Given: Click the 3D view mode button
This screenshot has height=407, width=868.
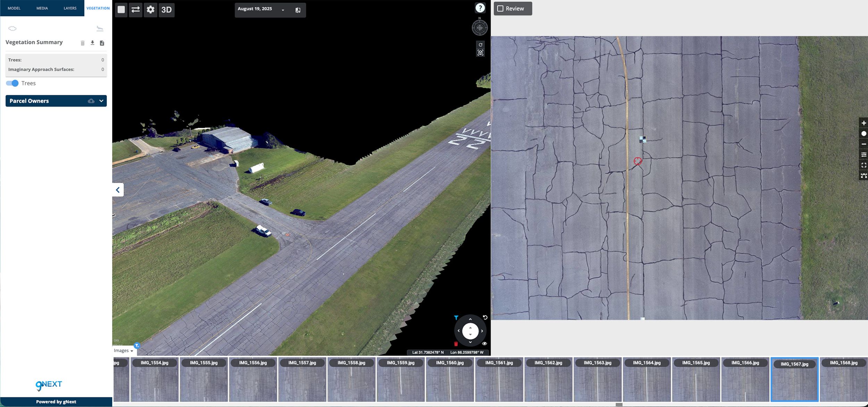Looking at the screenshot, I should click(x=166, y=10).
